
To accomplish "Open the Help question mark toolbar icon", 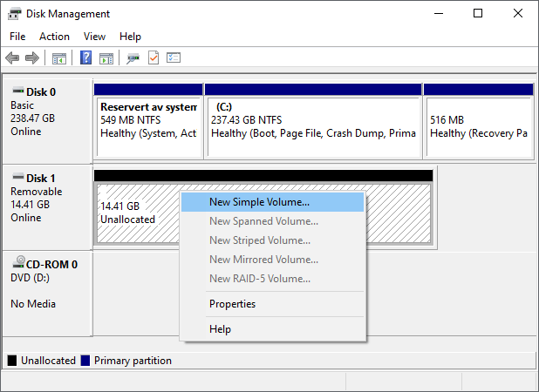I will click(86, 57).
